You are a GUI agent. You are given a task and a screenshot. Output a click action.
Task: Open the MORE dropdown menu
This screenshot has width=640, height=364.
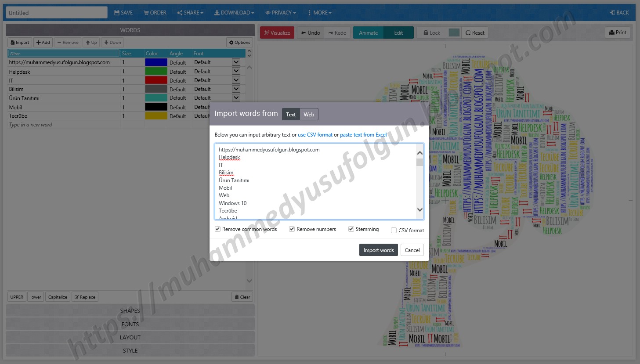point(319,13)
